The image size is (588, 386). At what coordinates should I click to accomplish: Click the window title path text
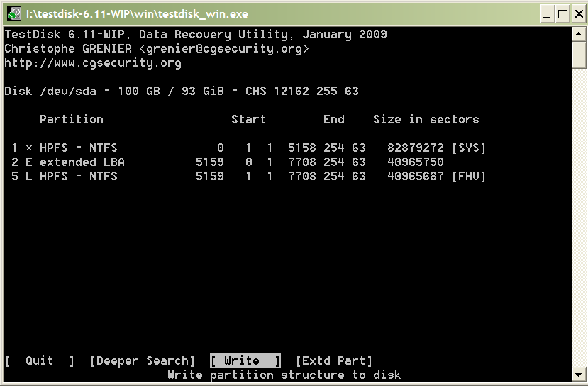pos(137,14)
